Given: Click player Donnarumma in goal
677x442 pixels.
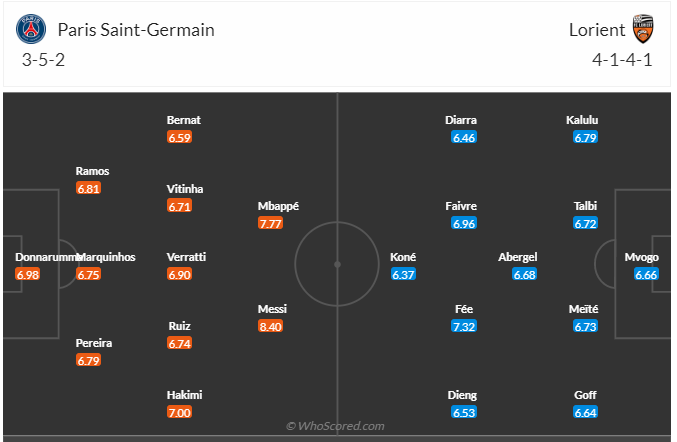Looking at the screenshot, I should pos(43,257).
